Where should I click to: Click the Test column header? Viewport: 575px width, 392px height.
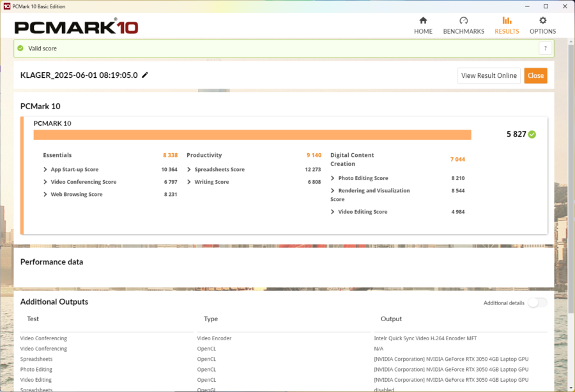tap(33, 319)
